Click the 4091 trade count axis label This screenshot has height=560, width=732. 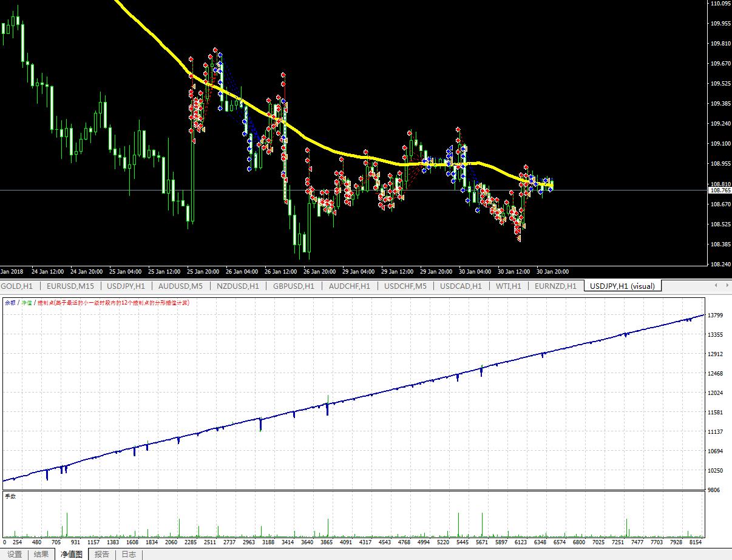347,542
